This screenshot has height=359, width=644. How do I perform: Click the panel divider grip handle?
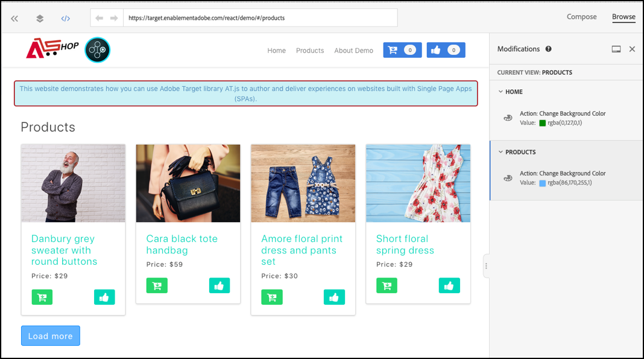(x=486, y=265)
